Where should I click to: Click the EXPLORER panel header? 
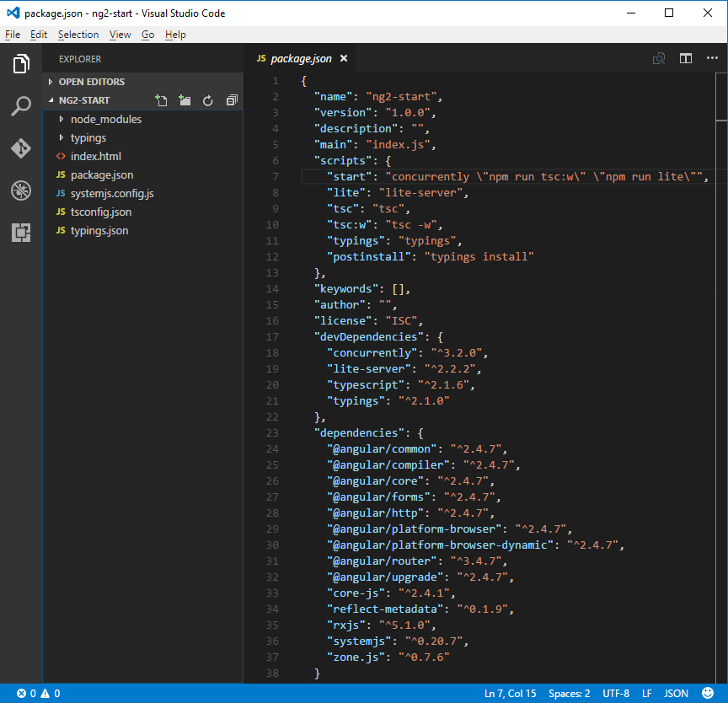pyautogui.click(x=80, y=59)
